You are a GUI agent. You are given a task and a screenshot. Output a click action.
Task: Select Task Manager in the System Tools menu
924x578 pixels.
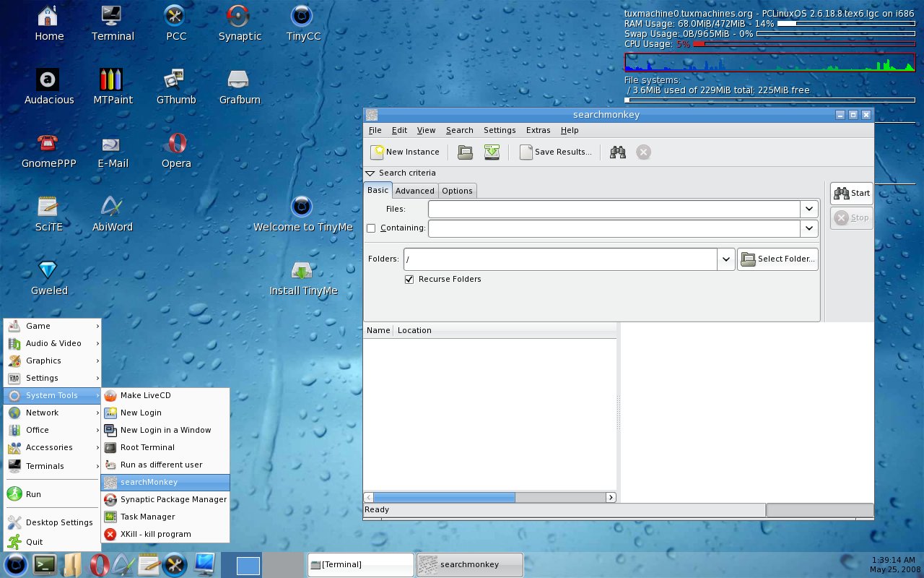(165, 517)
